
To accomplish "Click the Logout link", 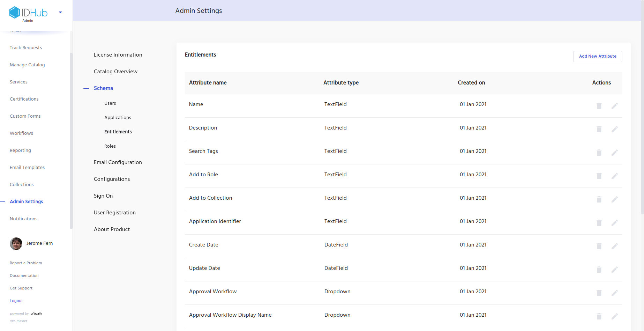I will (16, 301).
